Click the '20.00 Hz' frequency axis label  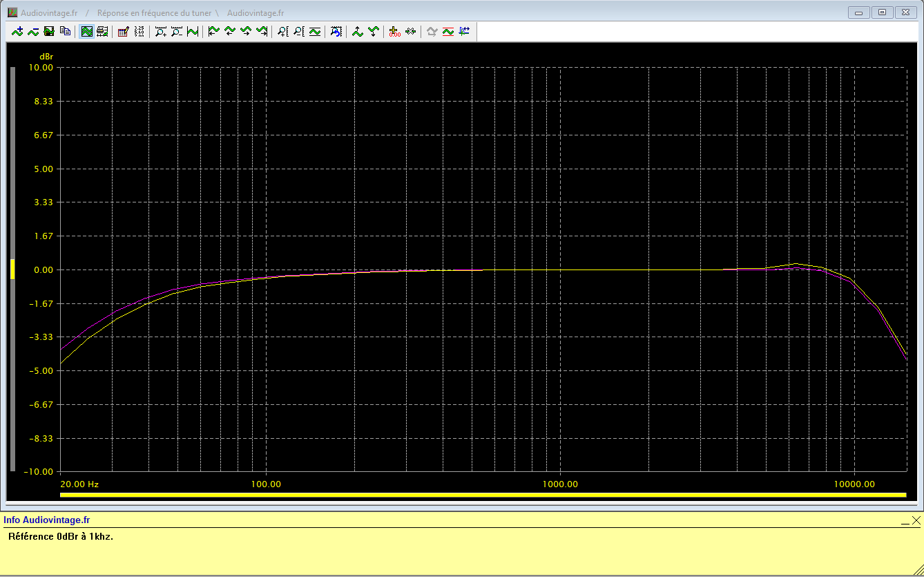point(80,484)
